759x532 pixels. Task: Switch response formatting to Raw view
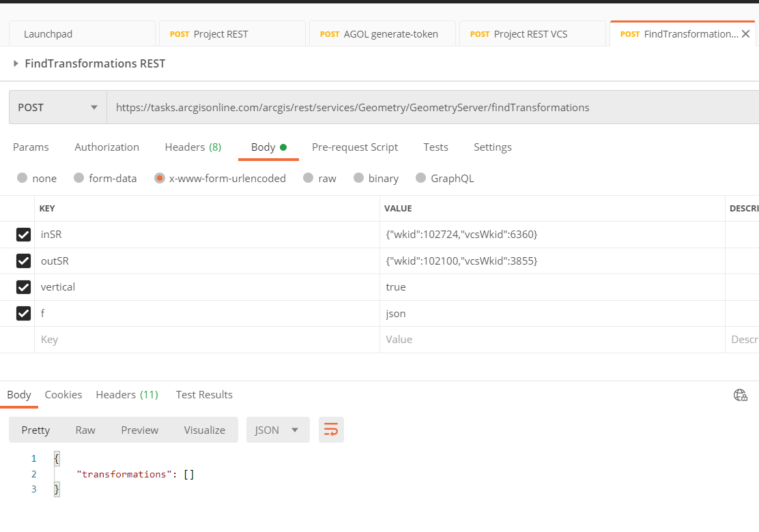[x=85, y=430]
